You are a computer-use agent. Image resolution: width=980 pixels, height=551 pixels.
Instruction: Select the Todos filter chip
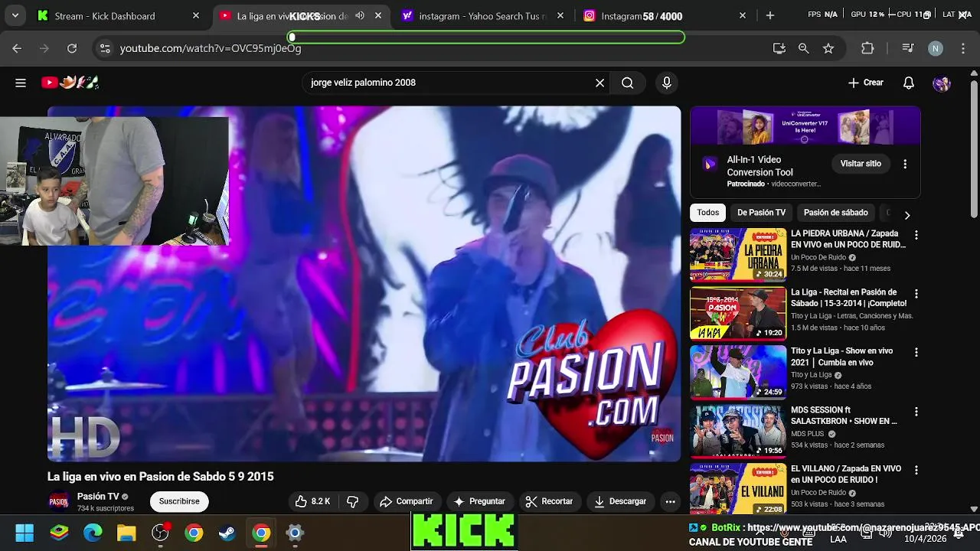click(708, 213)
